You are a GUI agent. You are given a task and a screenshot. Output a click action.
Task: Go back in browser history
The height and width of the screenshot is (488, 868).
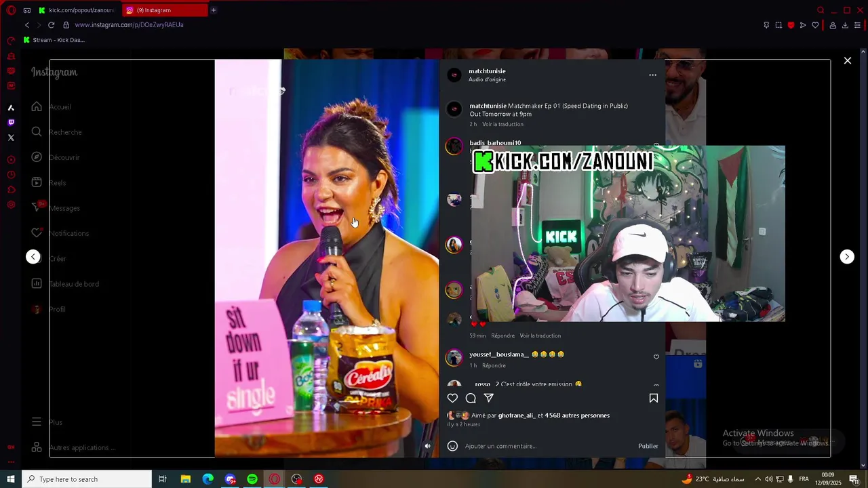click(x=27, y=25)
